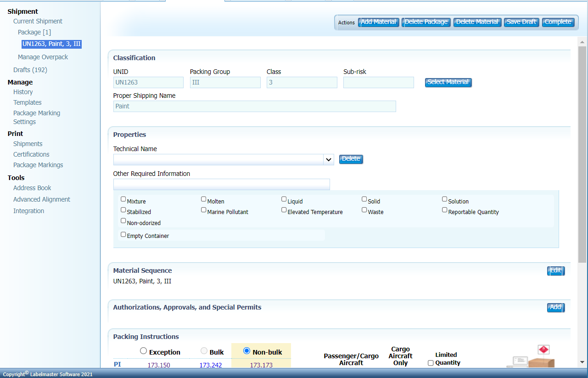Select UN1263, Paint, 3, III in the sidebar
This screenshot has height=378, width=588.
tap(51, 44)
